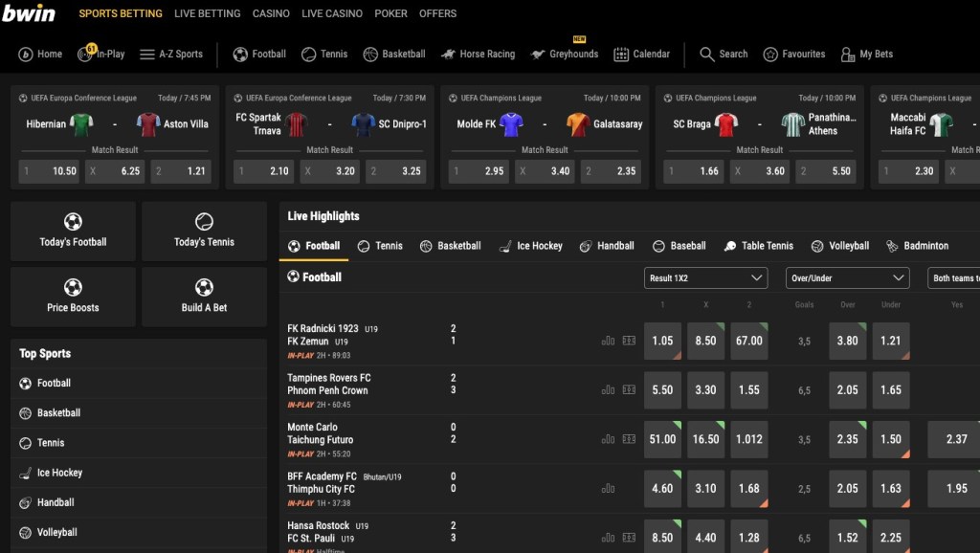Go to the Casino menu
The height and width of the screenshot is (553, 980).
[271, 13]
